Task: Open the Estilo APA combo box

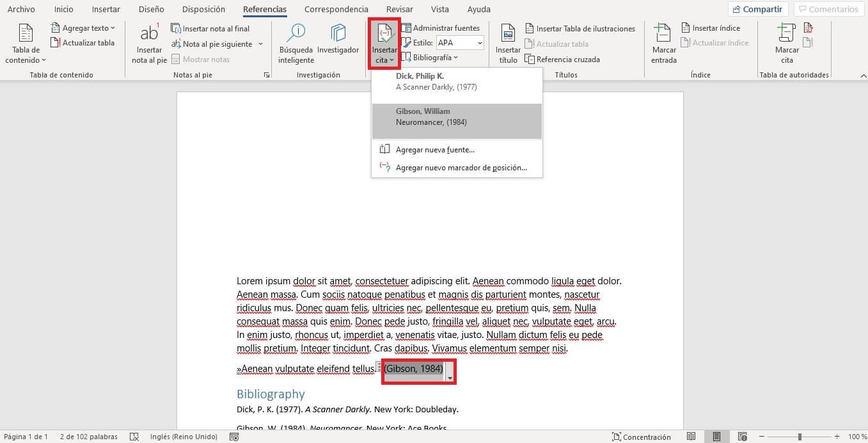Action: click(460, 43)
